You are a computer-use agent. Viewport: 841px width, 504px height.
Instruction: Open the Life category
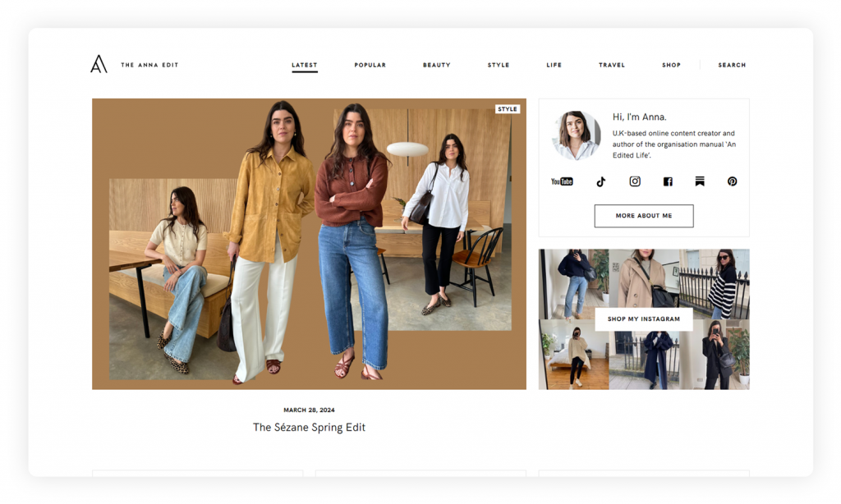tap(554, 65)
